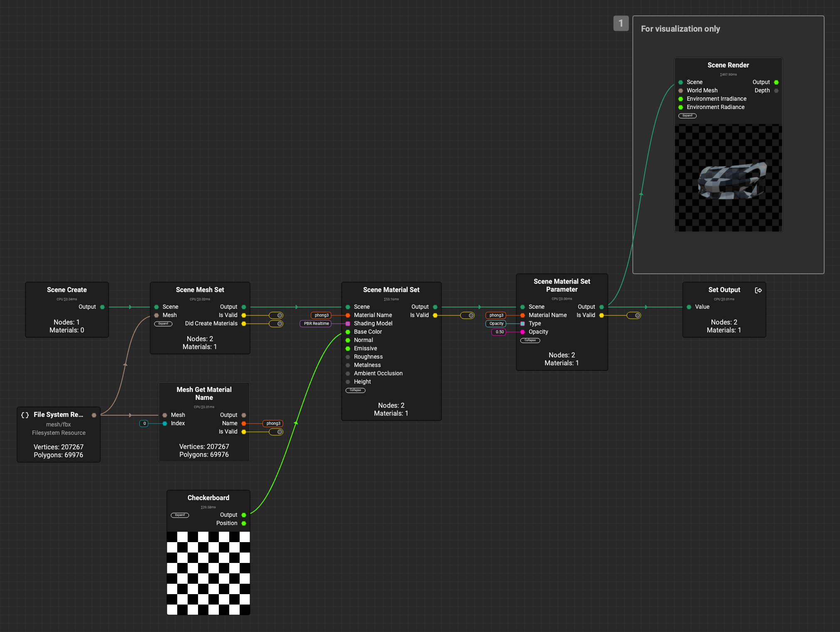The width and height of the screenshot is (840, 632).
Task: Click the Checkerboard Output port
Action: click(244, 515)
